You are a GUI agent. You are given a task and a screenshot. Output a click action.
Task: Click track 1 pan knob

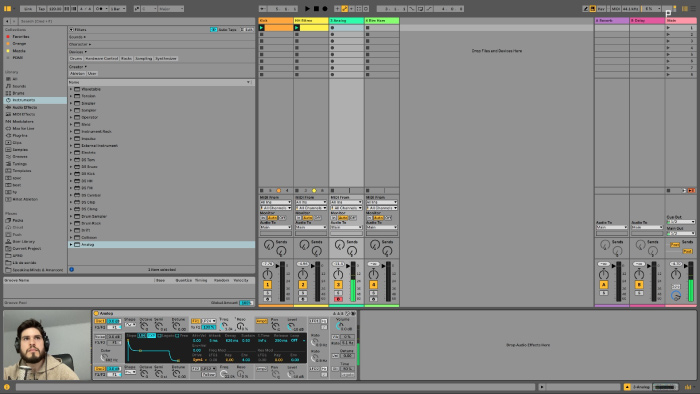pos(267,274)
